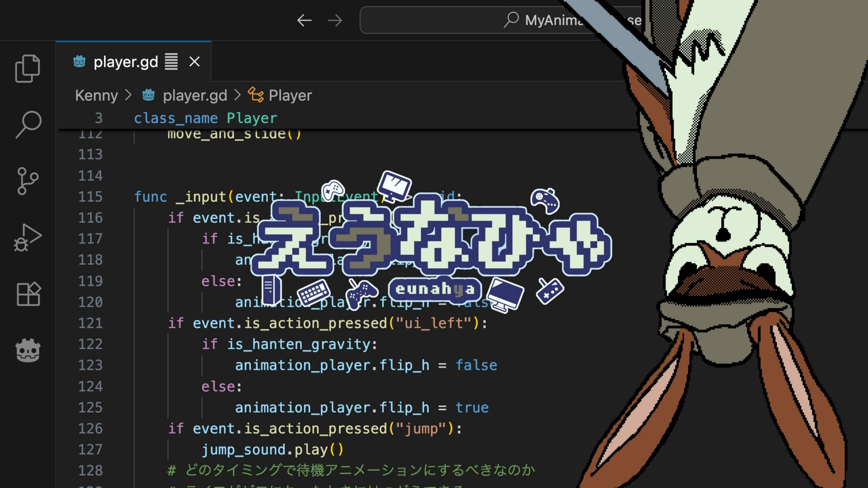This screenshot has height=488, width=868.
Task: Open the Run and Debug view
Action: click(28, 237)
